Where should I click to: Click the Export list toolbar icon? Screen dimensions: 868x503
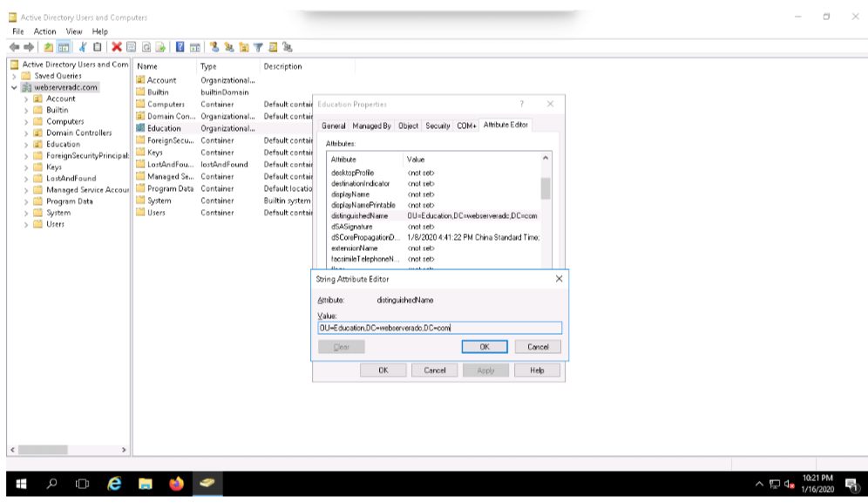160,46
